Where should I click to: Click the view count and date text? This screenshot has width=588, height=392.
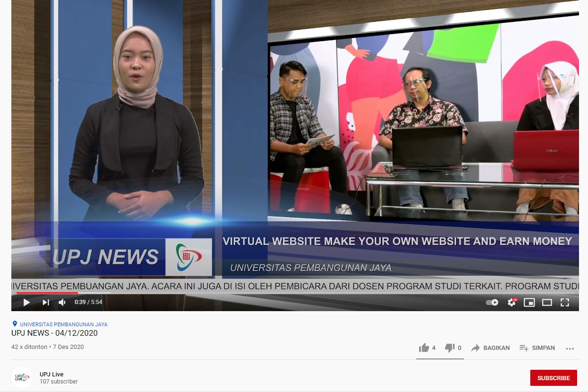point(47,347)
